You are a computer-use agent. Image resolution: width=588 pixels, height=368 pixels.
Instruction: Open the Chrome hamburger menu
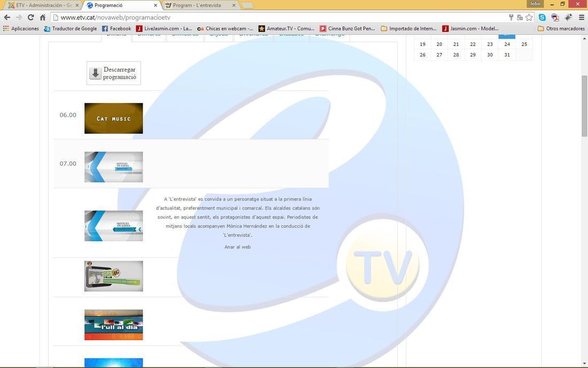582,17
